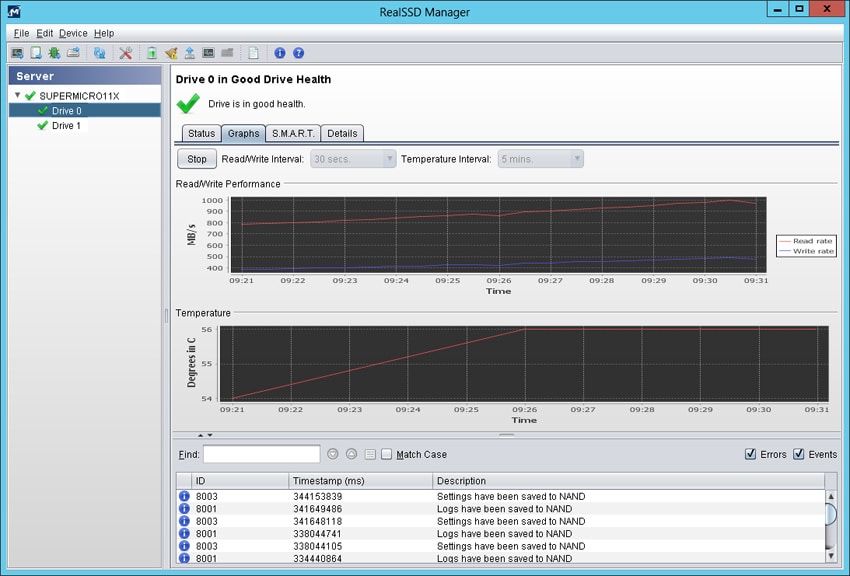850x576 pixels.
Task: Select the log row with timestamp 341649486
Action: coord(500,508)
